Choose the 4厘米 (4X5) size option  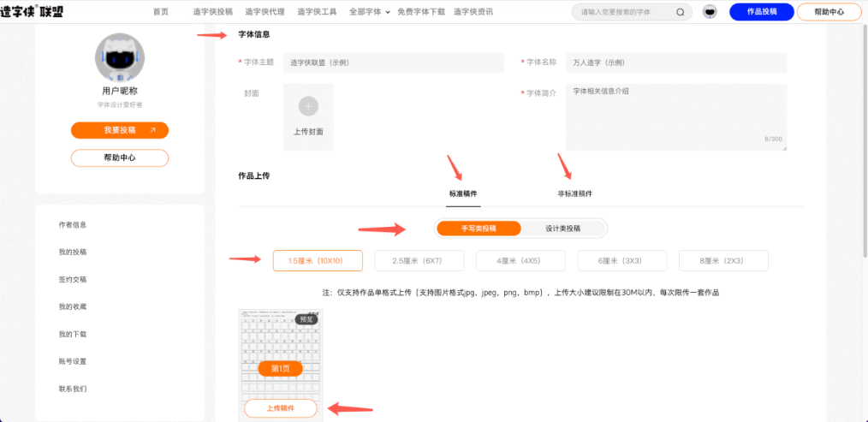520,260
